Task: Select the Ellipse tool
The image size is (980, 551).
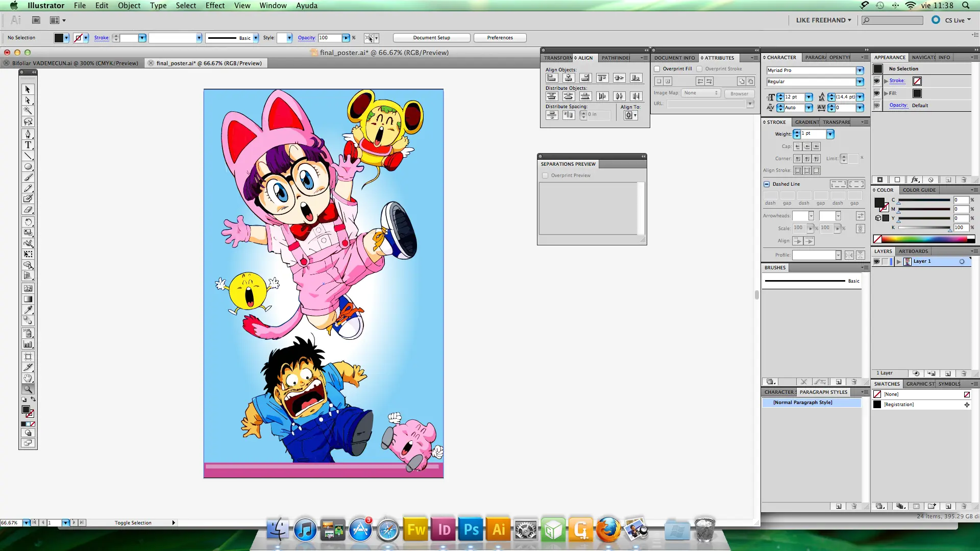Action: [28, 166]
